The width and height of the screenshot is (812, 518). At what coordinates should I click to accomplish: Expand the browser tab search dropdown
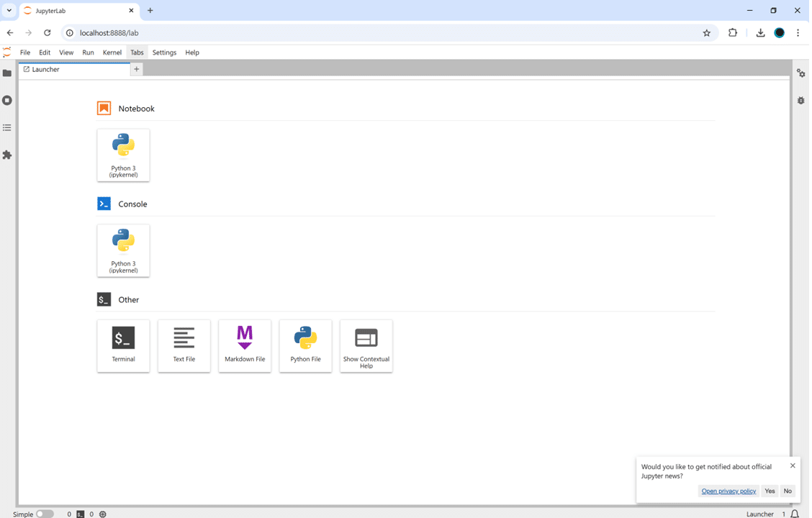tap(9, 11)
